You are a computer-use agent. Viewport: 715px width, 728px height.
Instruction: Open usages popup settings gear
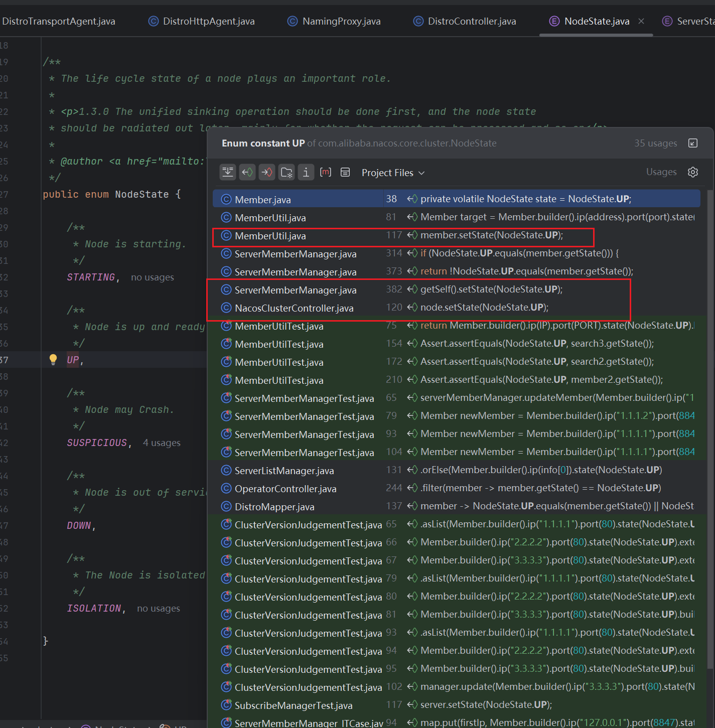click(x=693, y=172)
